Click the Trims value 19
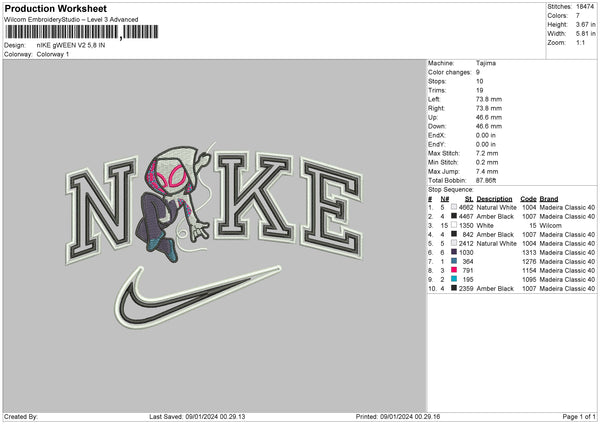The image size is (600, 424). pos(479,90)
